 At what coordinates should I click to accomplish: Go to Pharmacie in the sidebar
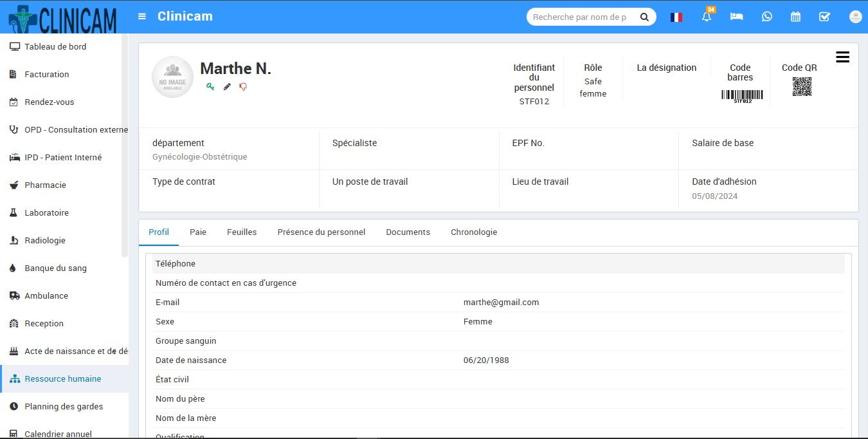pos(45,185)
